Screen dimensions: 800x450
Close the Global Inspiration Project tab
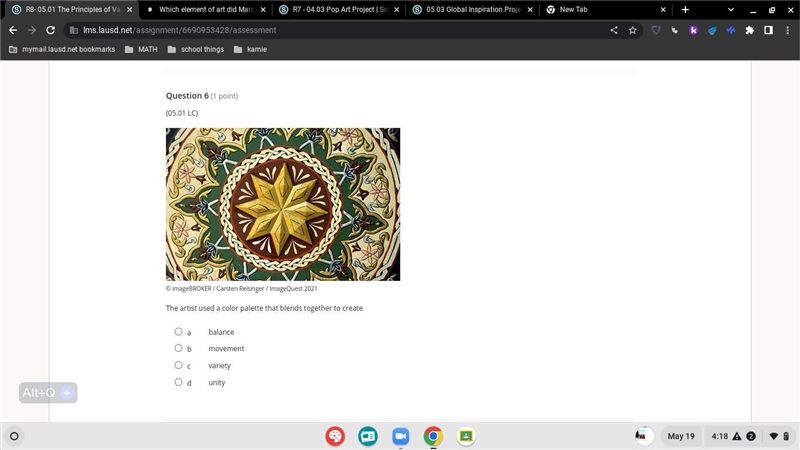pos(530,10)
